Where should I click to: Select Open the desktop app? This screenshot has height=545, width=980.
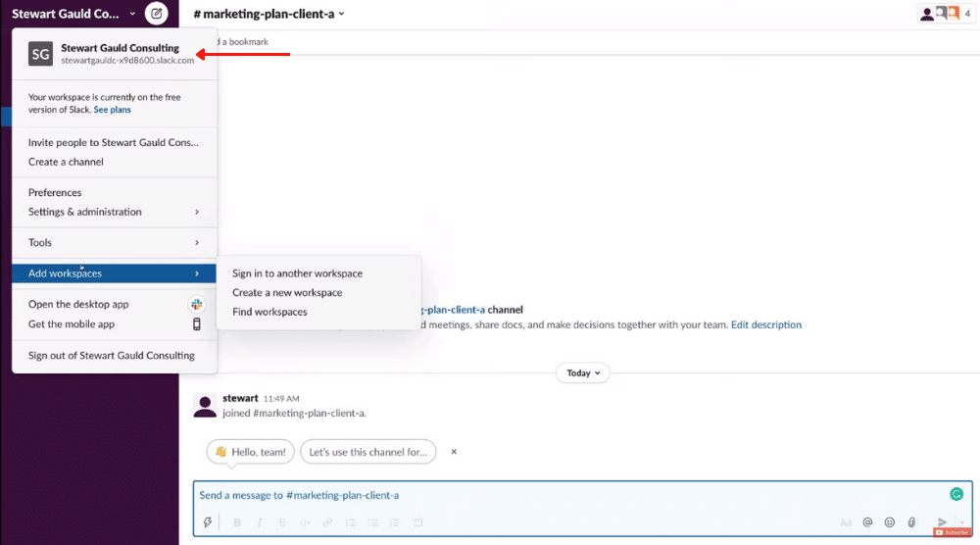click(x=113, y=305)
